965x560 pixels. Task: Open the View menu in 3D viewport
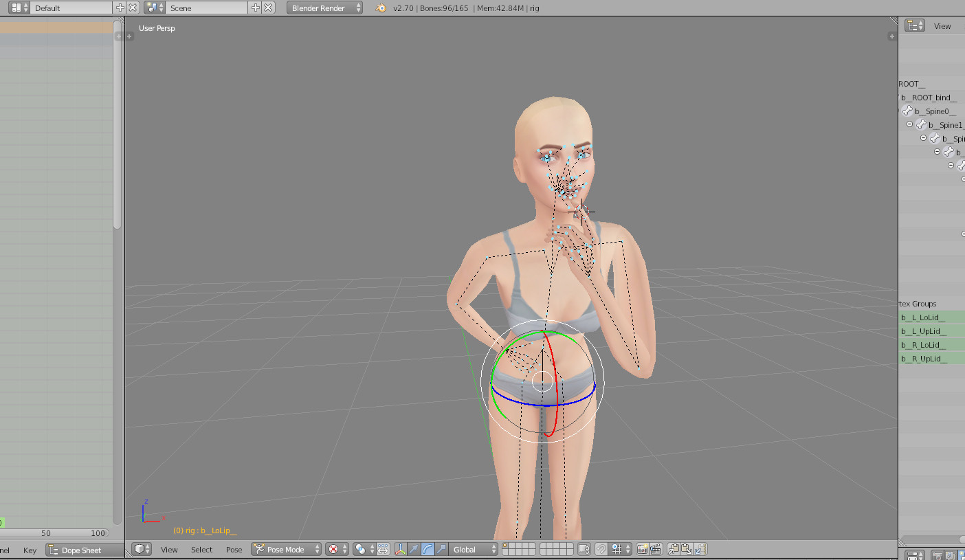pos(169,550)
